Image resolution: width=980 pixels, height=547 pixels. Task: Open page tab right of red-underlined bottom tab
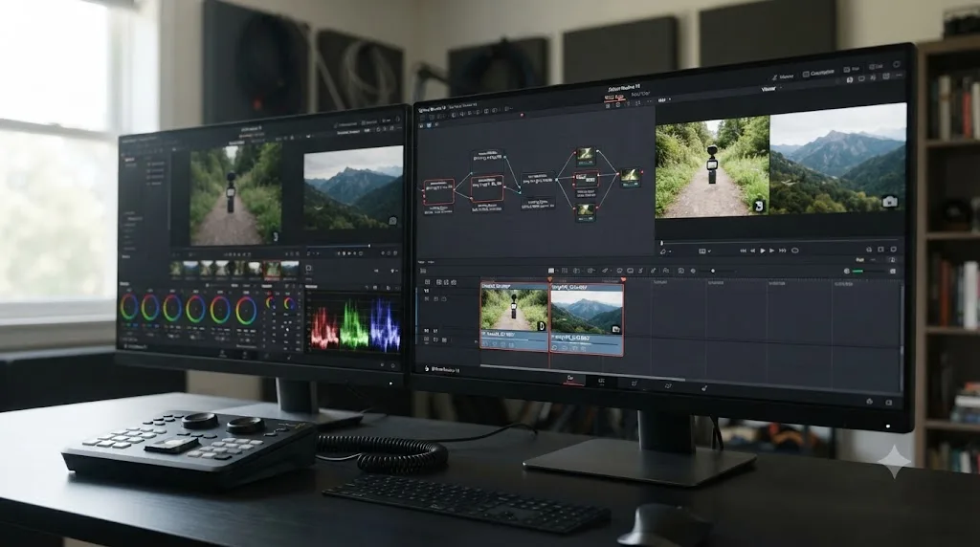[x=601, y=381]
